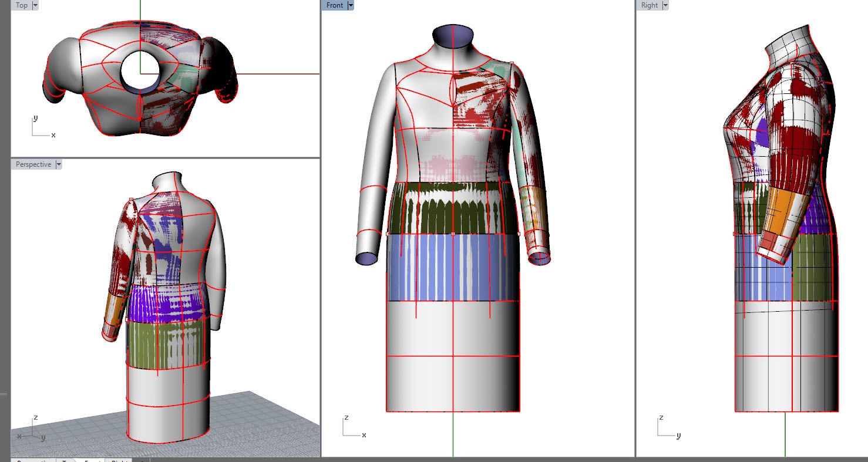Select the dress form model in Top viewport
The width and height of the screenshot is (868, 462).
[140, 79]
